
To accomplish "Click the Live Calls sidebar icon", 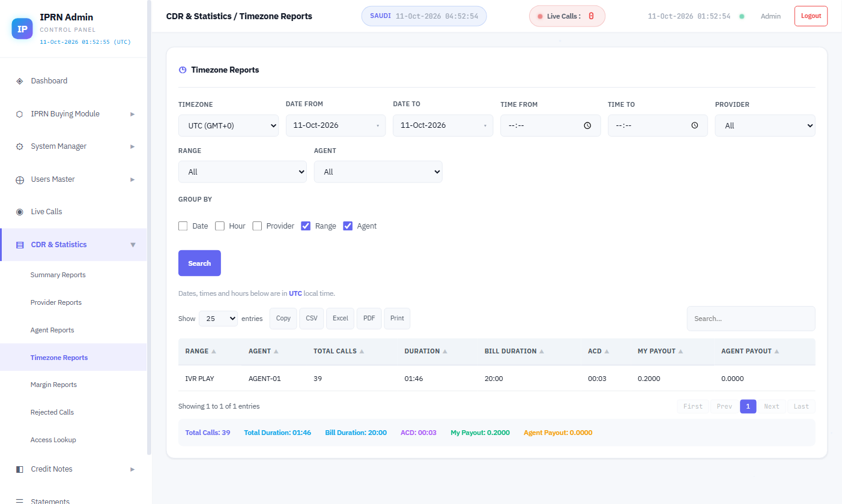I will click(20, 212).
